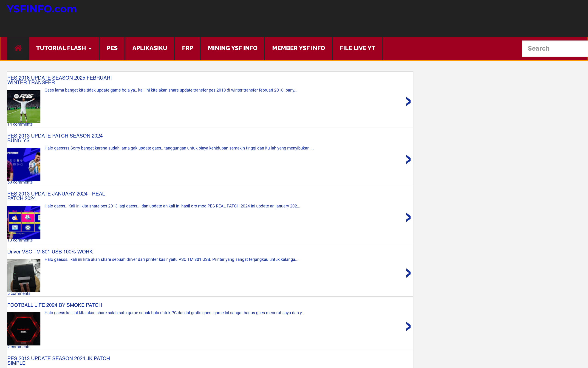The width and height of the screenshot is (588, 368).
Task: Click chevron arrow on PES 2018 post row
Action: tap(408, 101)
